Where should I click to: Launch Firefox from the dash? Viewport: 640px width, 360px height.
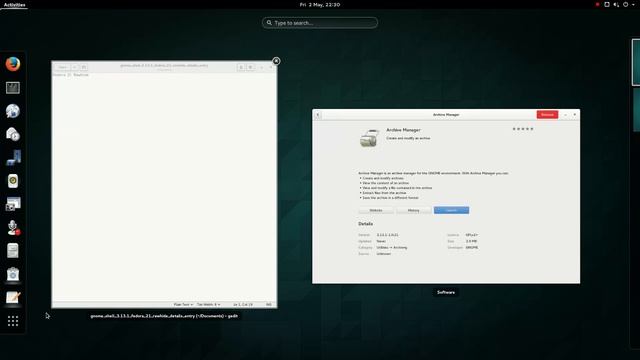[13, 64]
